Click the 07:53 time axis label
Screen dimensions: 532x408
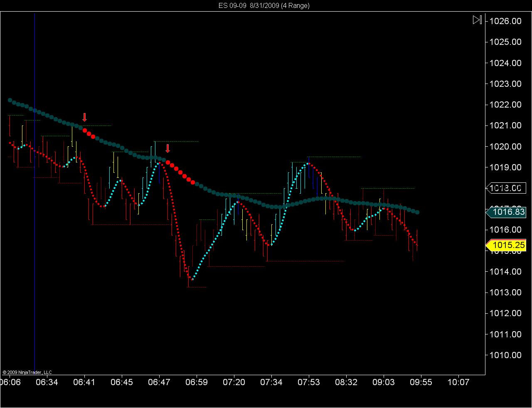click(309, 382)
